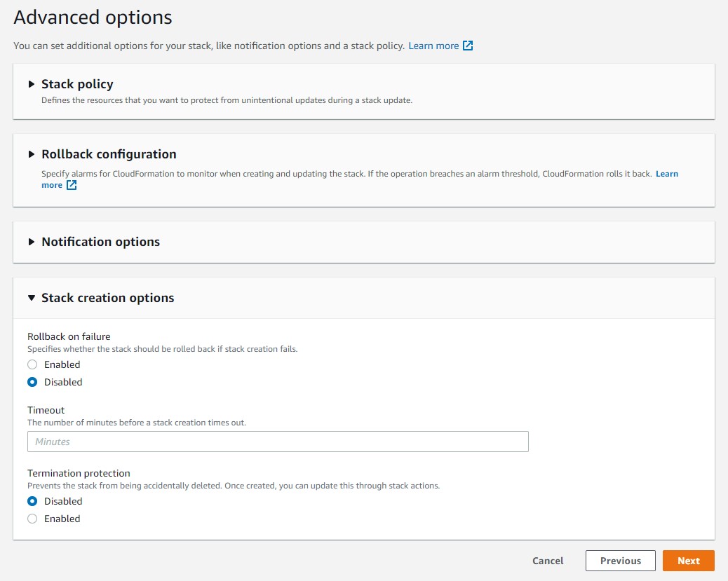
Task: Click the Rollback configuration heading
Action: 109,154
